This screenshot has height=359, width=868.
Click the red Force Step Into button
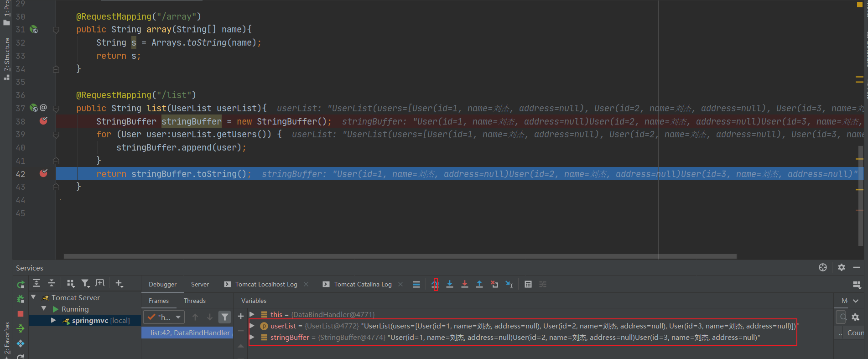465,284
